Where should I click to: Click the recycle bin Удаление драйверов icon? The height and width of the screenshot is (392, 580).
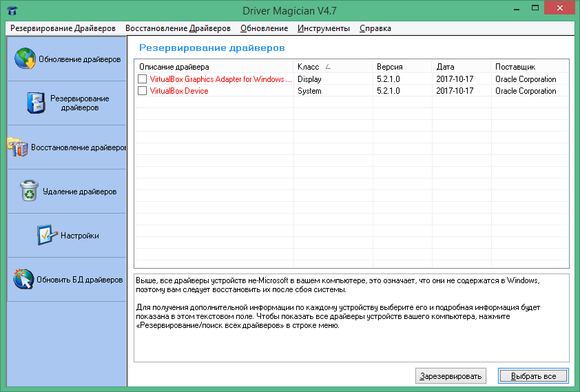point(30,191)
